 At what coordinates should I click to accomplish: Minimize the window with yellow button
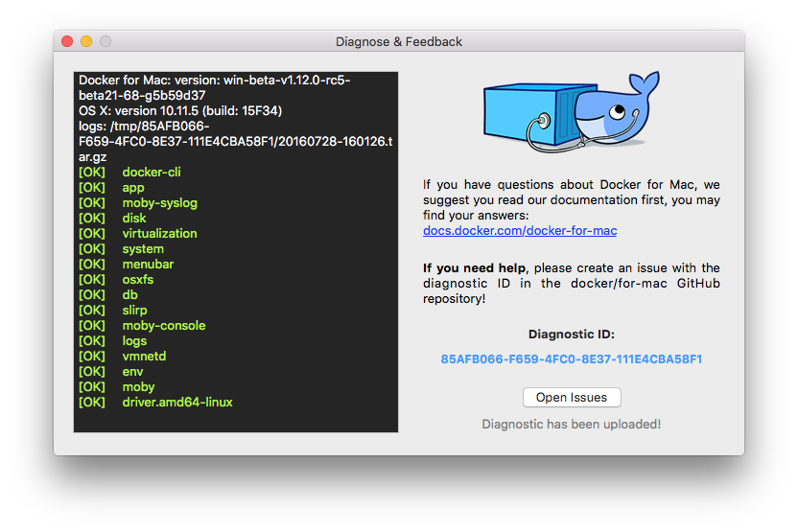pyautogui.click(x=86, y=41)
